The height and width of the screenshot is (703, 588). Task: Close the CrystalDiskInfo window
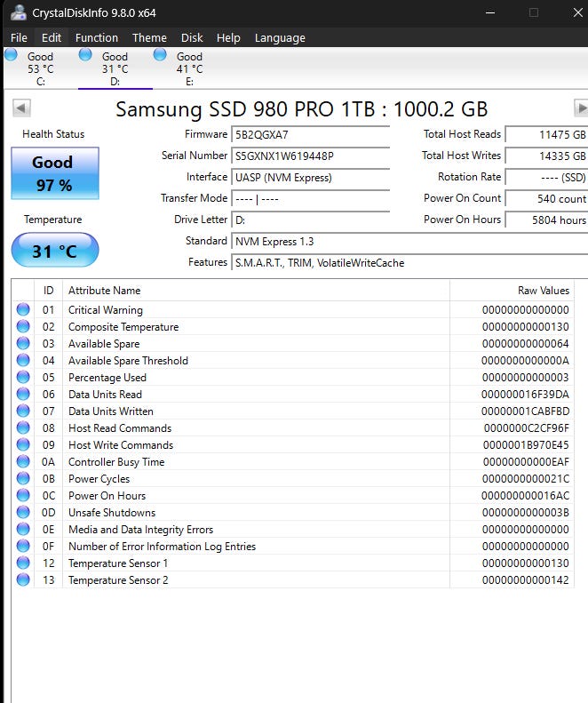578,12
